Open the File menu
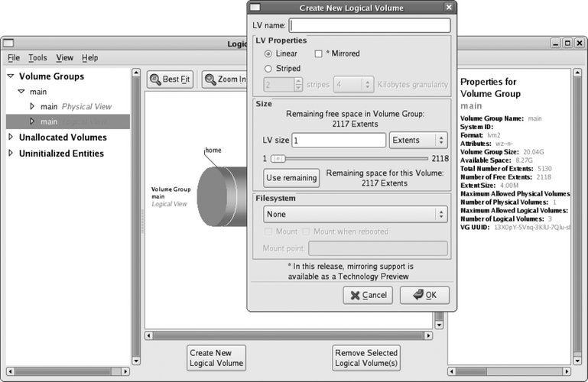588x382 pixels. (x=14, y=58)
